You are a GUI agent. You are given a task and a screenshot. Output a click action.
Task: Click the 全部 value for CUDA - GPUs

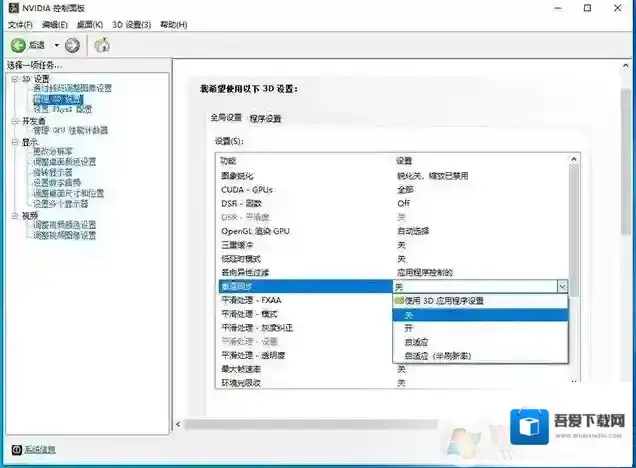click(x=405, y=190)
